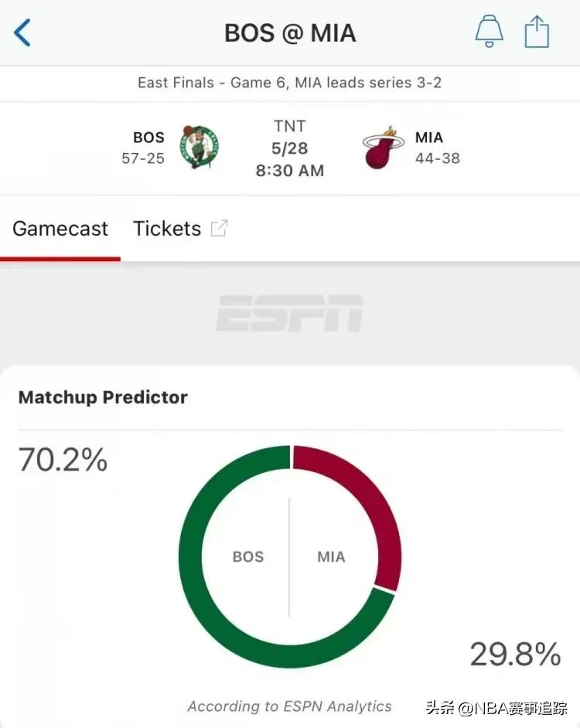Open the Miami Heat team logo

tap(382, 148)
